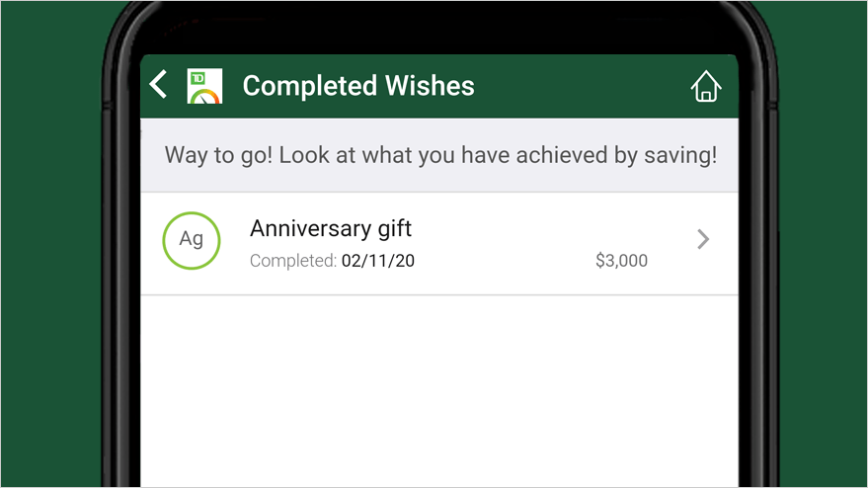This screenshot has height=488, width=868.
Task: Go to home via house icon
Action: click(x=706, y=86)
